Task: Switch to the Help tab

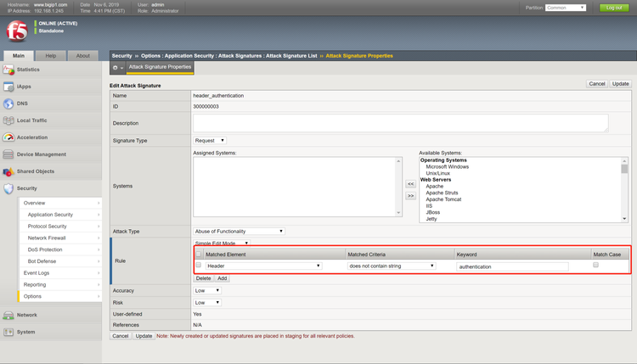Action: [51, 56]
